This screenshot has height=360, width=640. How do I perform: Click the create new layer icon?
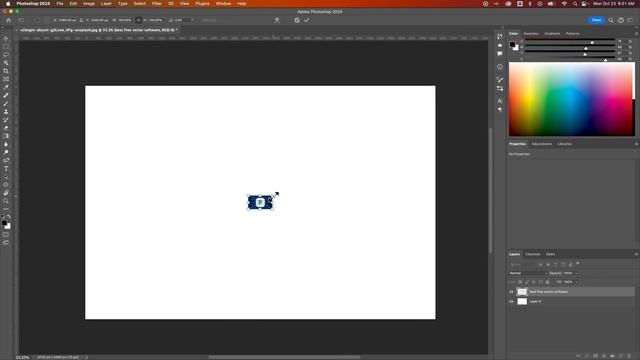click(621, 356)
